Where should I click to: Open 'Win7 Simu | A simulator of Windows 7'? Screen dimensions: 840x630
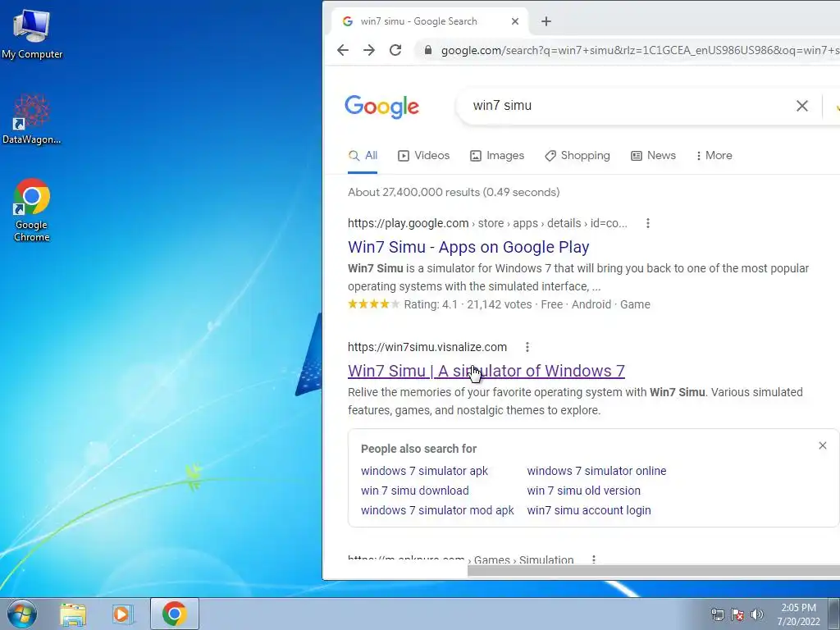tap(486, 371)
